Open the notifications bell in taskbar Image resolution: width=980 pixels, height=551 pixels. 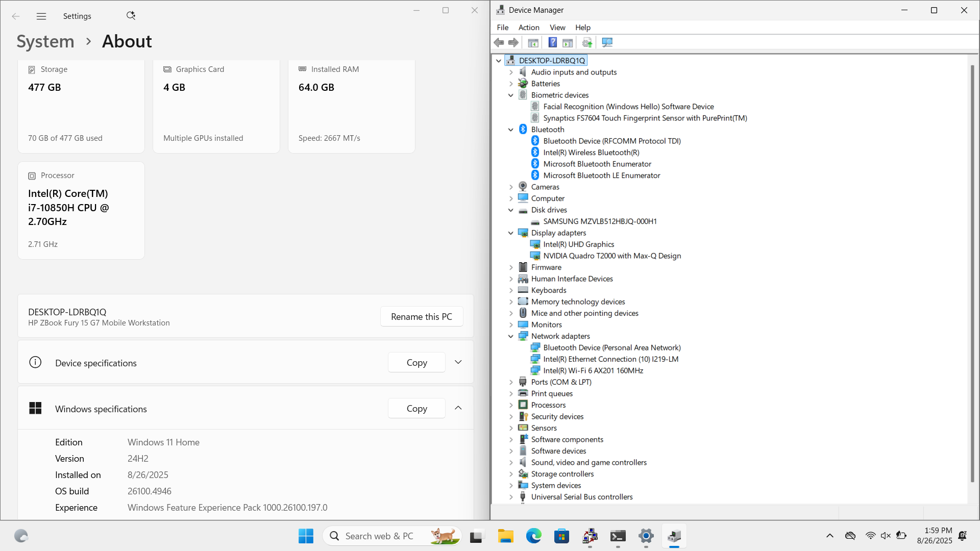pos(962,536)
